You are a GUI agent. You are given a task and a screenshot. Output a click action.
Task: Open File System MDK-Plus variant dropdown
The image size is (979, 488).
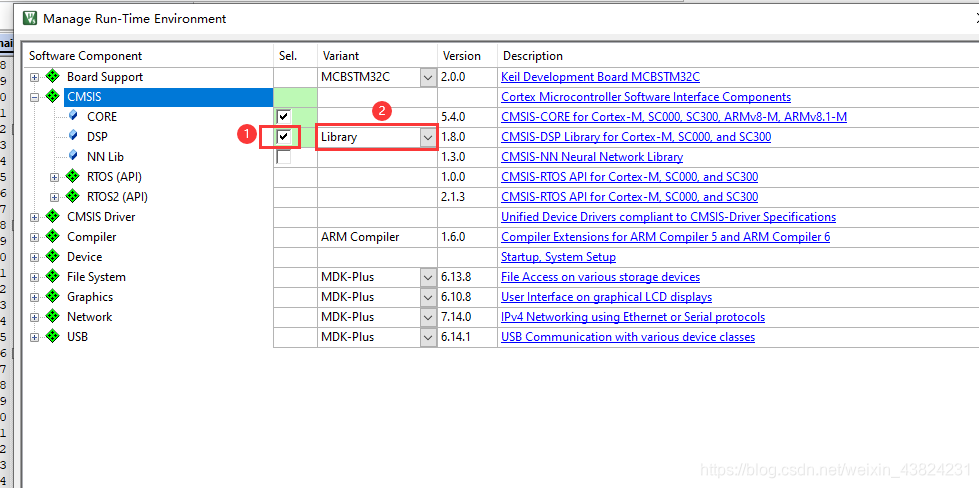[428, 277]
